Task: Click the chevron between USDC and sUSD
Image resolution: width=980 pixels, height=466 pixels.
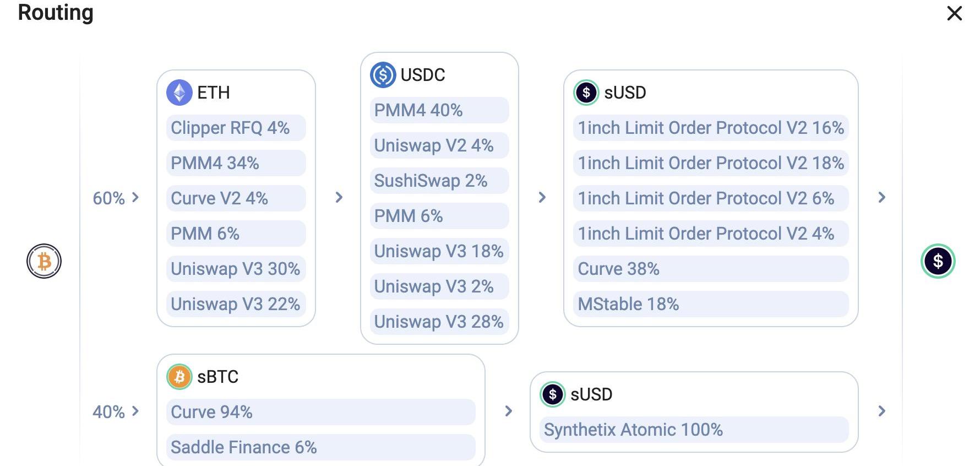Action: pos(542,197)
